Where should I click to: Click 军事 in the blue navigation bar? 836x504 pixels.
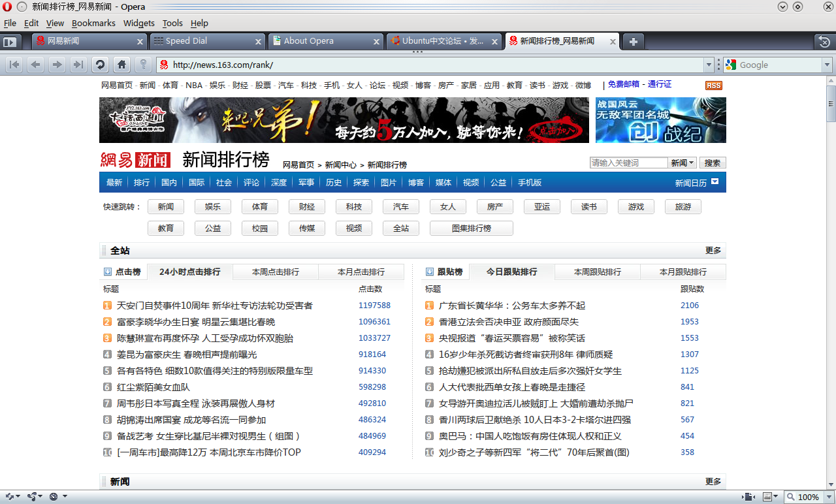(x=306, y=183)
